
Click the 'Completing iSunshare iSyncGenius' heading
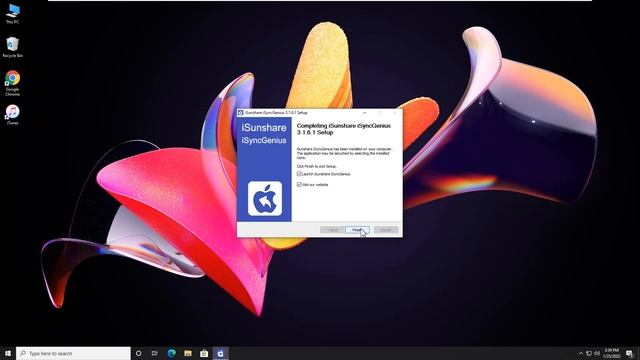pos(344,129)
